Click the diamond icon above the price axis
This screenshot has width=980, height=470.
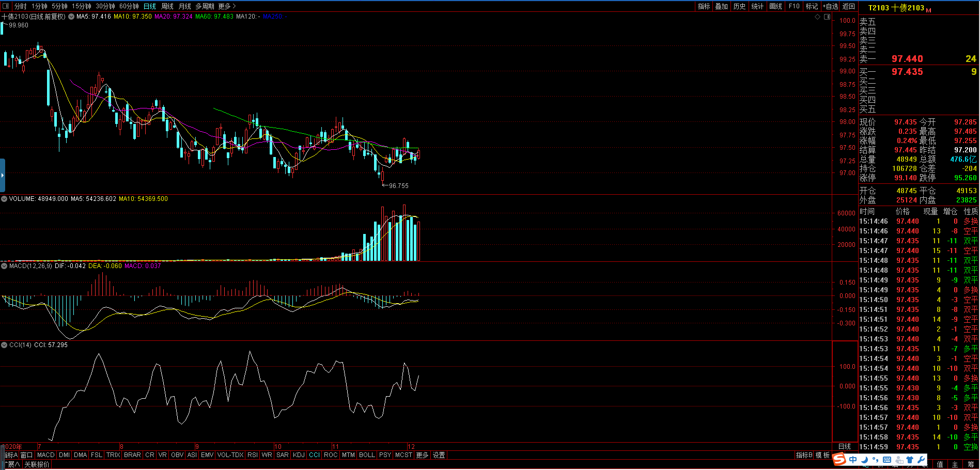(818, 17)
